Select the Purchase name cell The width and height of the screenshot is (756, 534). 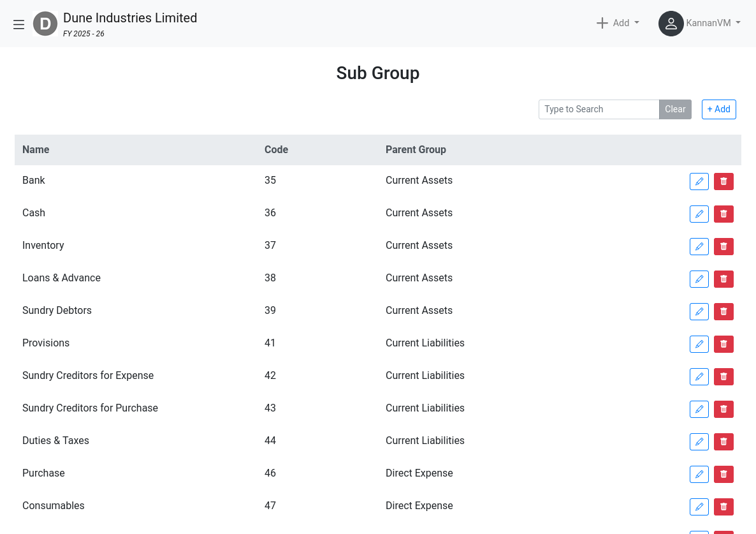click(43, 473)
